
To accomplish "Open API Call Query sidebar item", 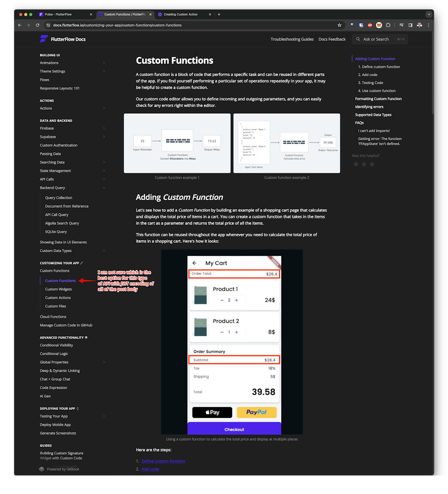I will (x=57, y=215).
